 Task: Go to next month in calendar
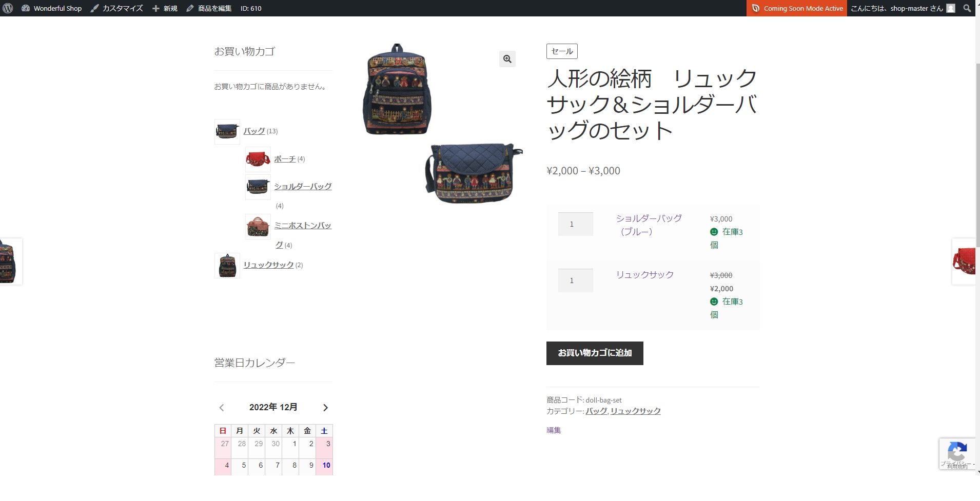click(325, 408)
